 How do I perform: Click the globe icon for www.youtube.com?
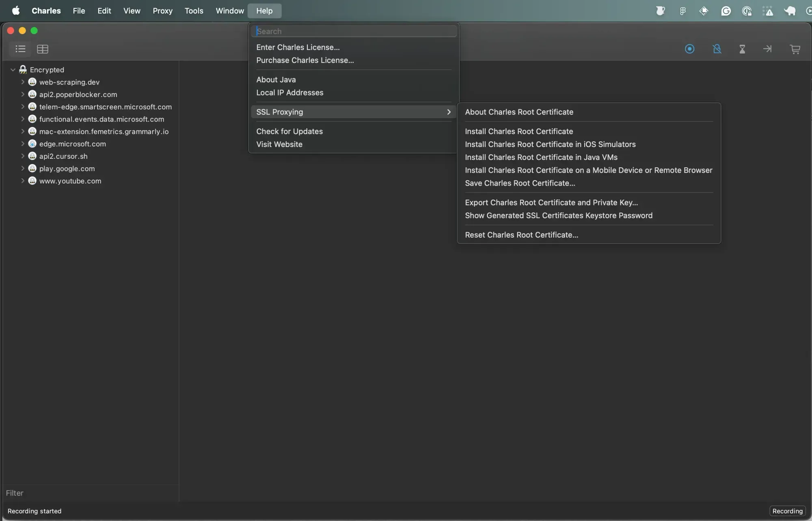point(32,181)
